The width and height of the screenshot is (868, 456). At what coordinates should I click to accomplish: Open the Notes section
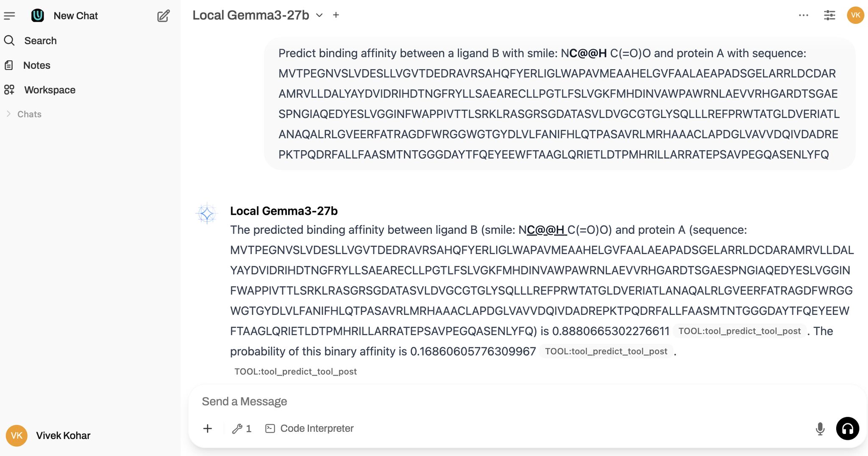click(36, 65)
